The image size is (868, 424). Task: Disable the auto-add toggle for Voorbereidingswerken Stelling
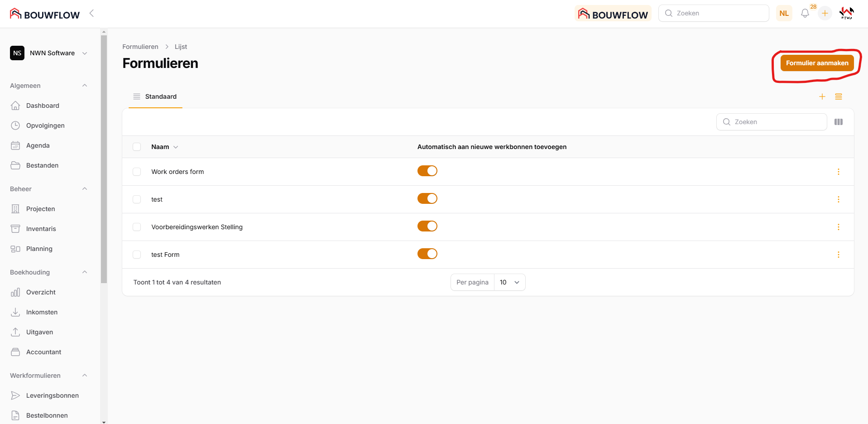[x=427, y=226]
